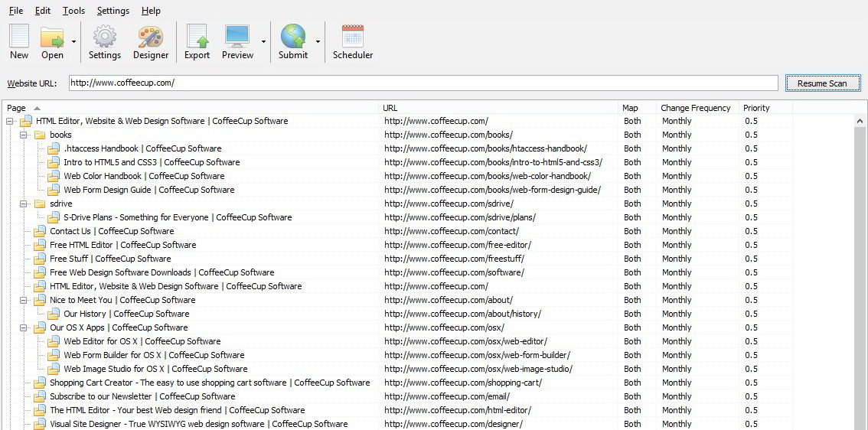Click the vertical scrollbar track of the page list

pyautogui.click(x=860, y=279)
